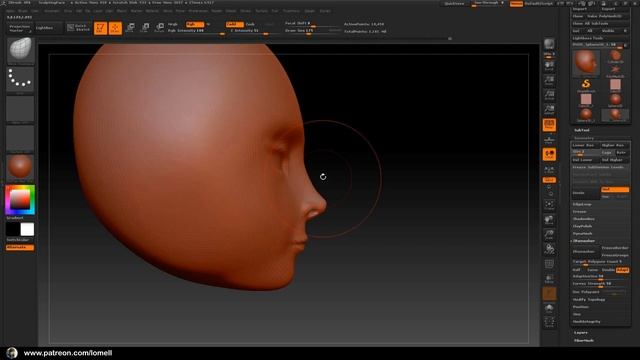The image size is (640, 360).
Task: Open the Transform menu
Action: pos(291,11)
